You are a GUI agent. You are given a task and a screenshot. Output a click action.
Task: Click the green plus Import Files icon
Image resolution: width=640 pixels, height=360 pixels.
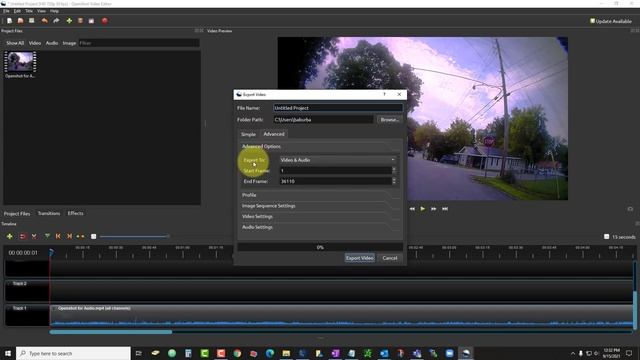(69, 21)
